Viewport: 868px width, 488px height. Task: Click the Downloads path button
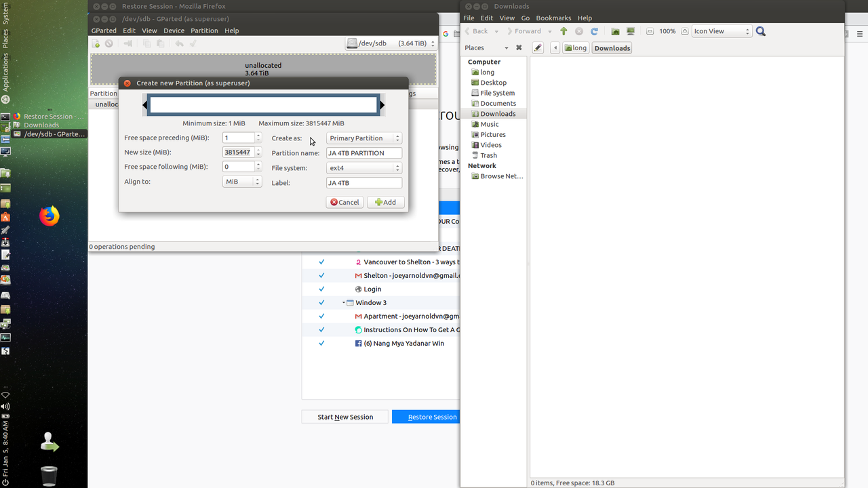coord(612,47)
